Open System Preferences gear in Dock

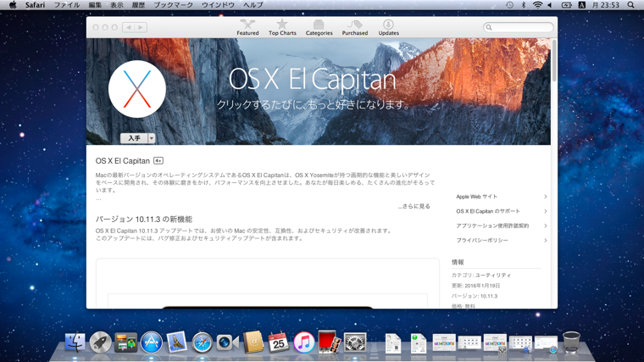[355, 343]
